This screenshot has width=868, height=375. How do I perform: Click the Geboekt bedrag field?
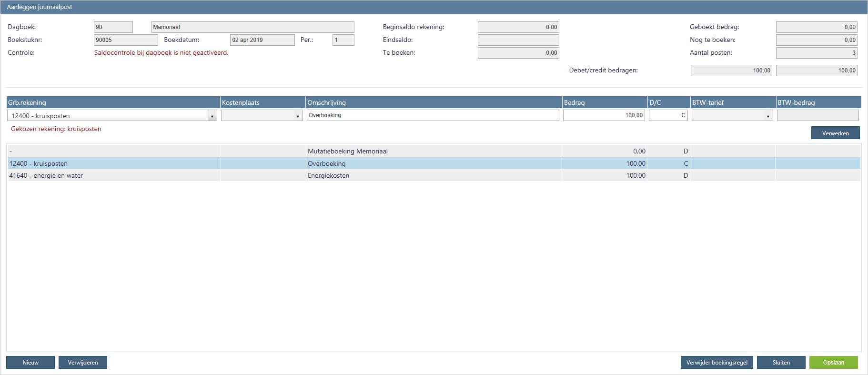pos(817,27)
